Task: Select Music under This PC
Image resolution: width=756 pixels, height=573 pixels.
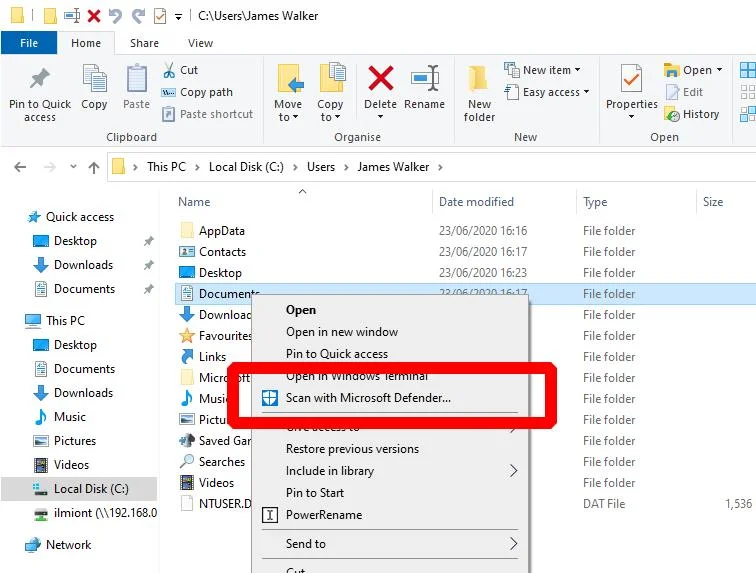Action: (69, 417)
